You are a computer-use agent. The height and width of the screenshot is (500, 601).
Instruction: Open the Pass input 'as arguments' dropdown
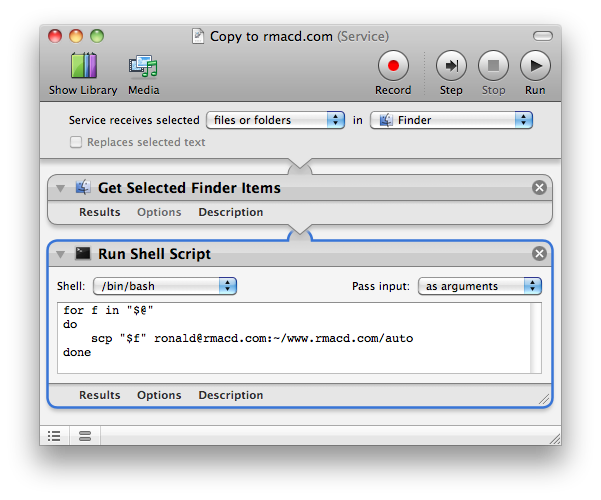pos(479,286)
